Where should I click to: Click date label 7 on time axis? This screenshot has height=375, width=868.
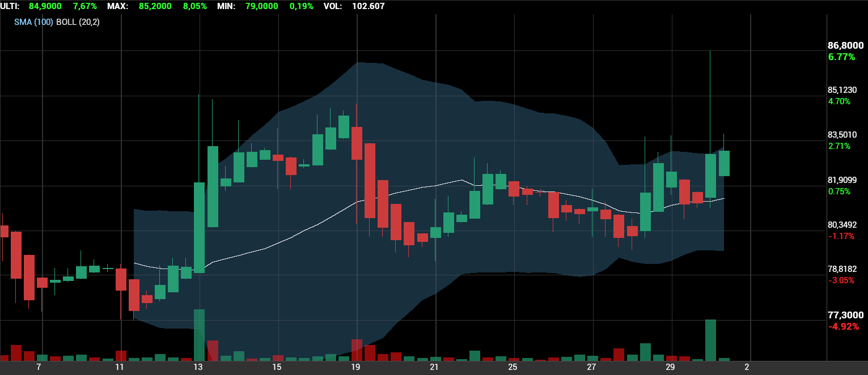click(x=39, y=368)
